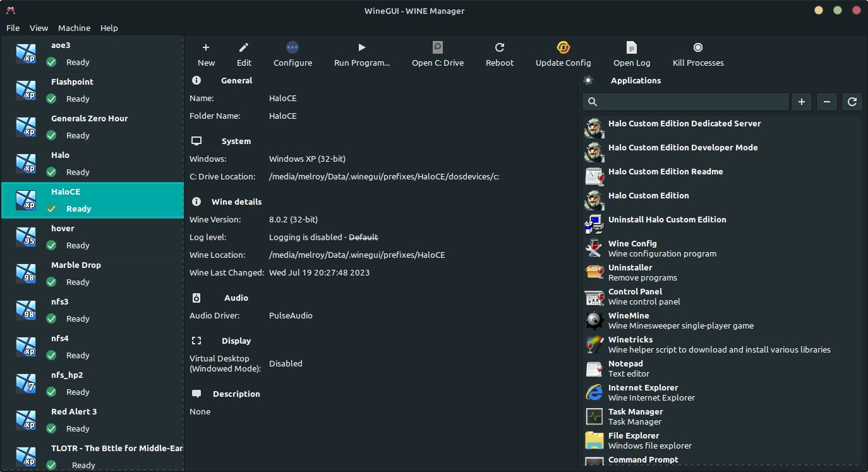This screenshot has width=868, height=472.
Task: Open Halo Custom Edition Readme
Action: point(723,176)
